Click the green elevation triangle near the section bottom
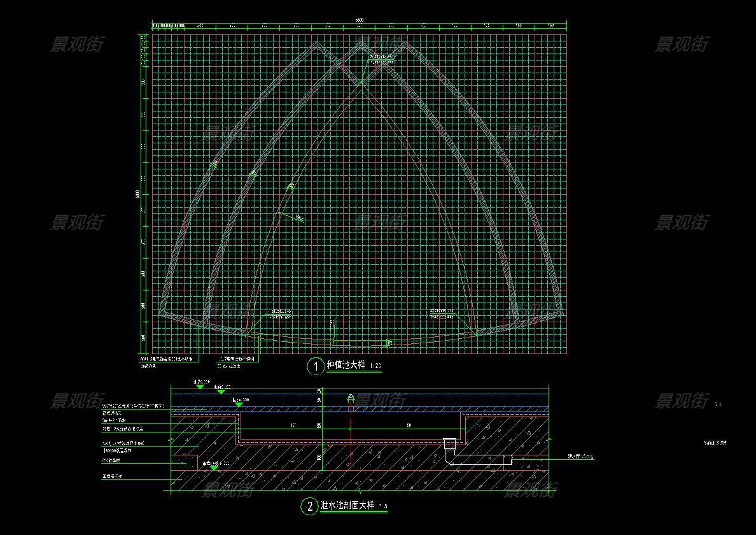Image resolution: width=756 pixels, height=535 pixels. point(214,467)
